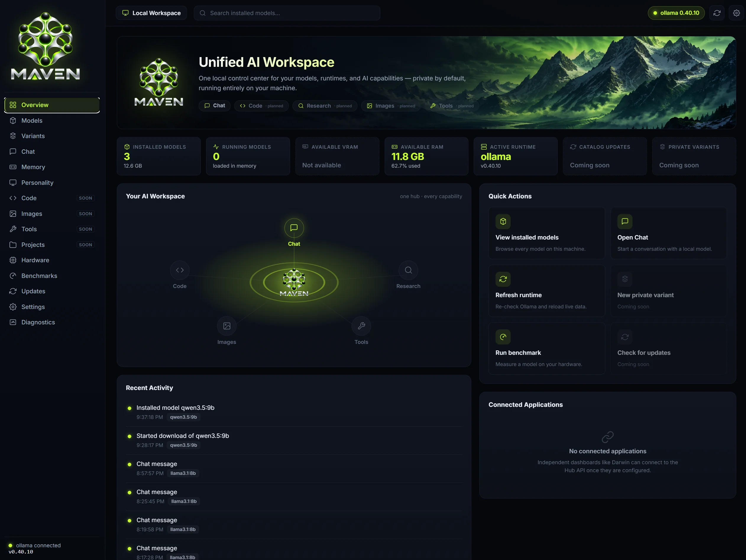
Task: Click the refresh icon in top bar
Action: tap(717, 13)
